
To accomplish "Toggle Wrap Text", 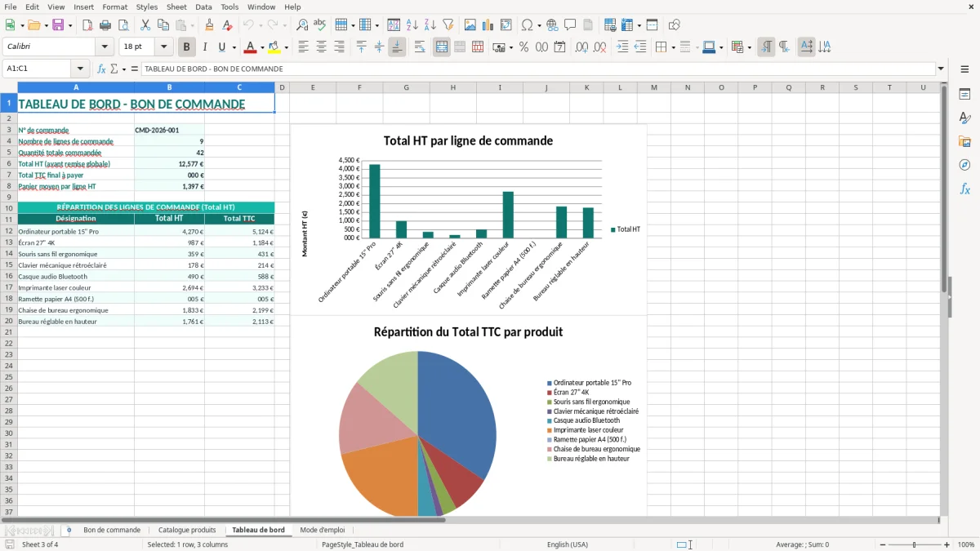I will click(x=420, y=47).
